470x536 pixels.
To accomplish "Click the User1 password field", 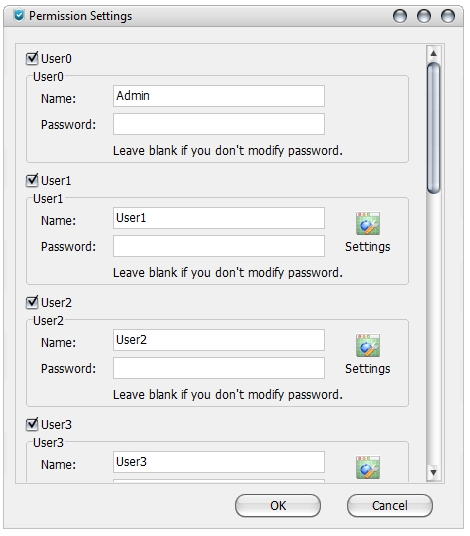I will [x=219, y=246].
